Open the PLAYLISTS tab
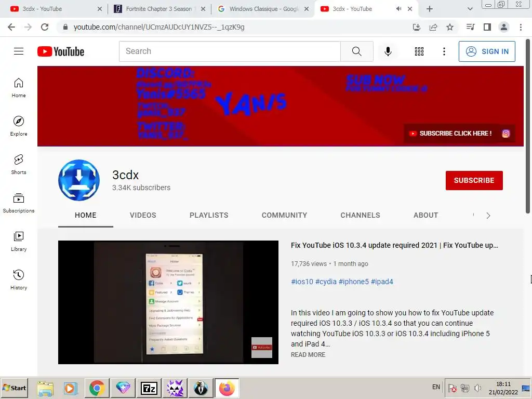The image size is (532, 399). tap(209, 215)
